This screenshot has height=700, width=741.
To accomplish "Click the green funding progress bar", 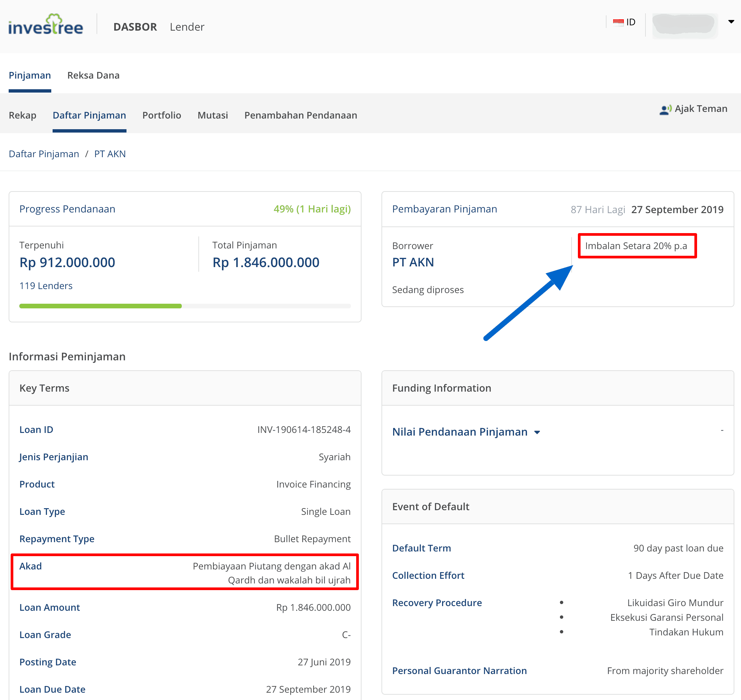I will click(101, 306).
